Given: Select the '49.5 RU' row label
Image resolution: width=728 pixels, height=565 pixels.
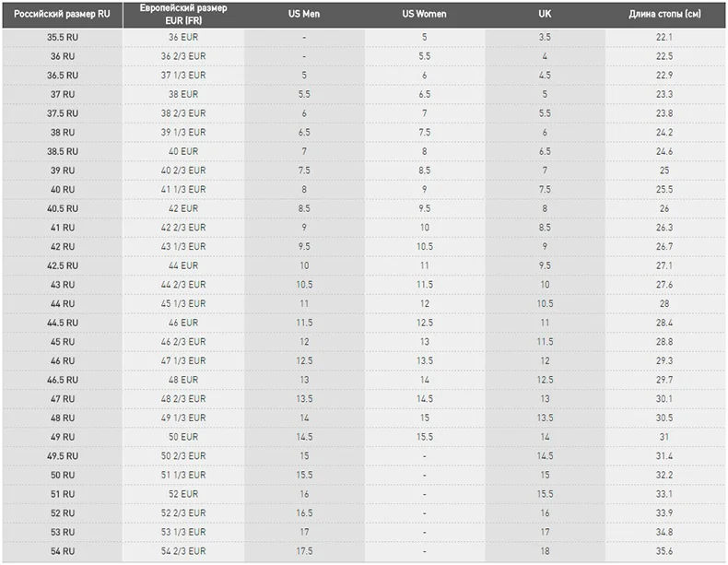Looking at the screenshot, I should 63,456.
